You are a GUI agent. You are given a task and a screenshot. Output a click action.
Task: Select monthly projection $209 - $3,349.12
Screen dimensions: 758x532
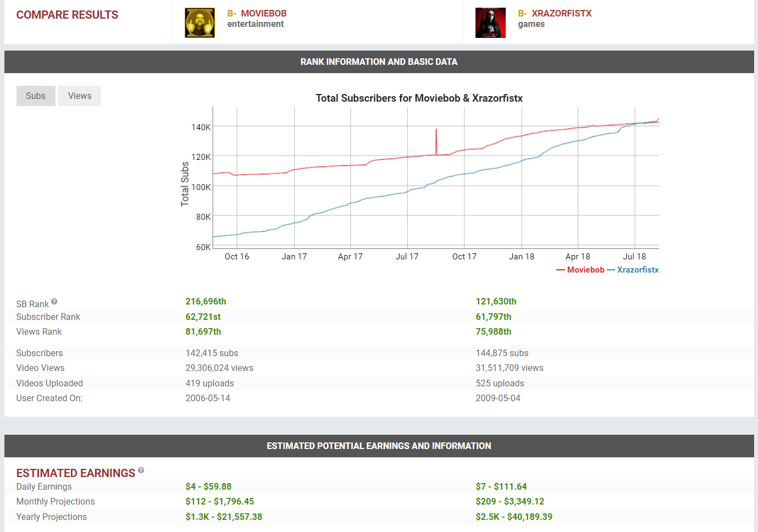point(510,501)
